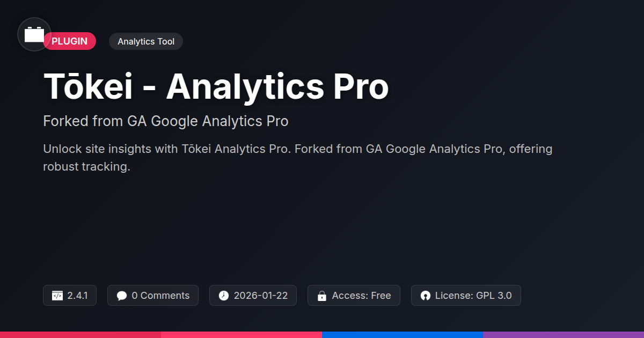The width and height of the screenshot is (644, 338).
Task: Click the clock date icon
Action: [224, 296]
